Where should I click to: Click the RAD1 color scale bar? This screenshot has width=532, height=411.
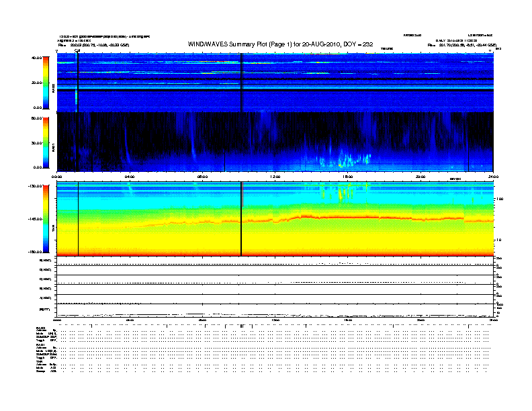click(x=46, y=143)
